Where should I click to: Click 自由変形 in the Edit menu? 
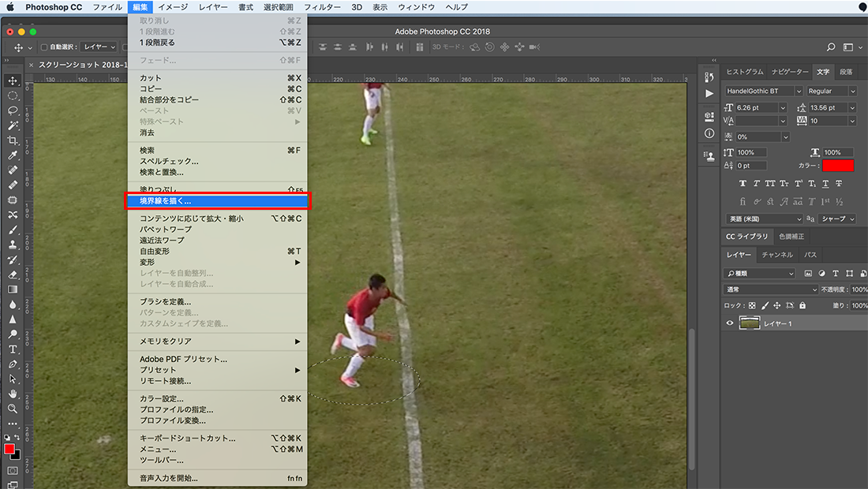tap(154, 251)
